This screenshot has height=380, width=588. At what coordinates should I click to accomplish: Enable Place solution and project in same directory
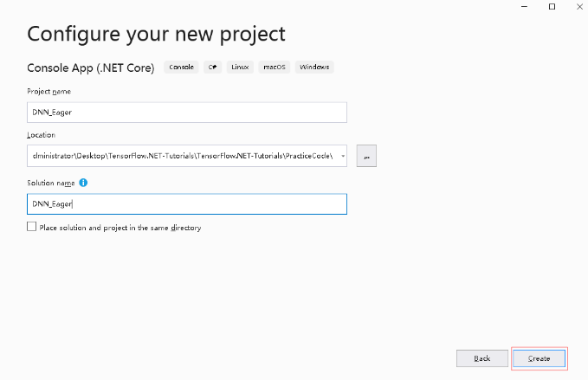point(31,227)
